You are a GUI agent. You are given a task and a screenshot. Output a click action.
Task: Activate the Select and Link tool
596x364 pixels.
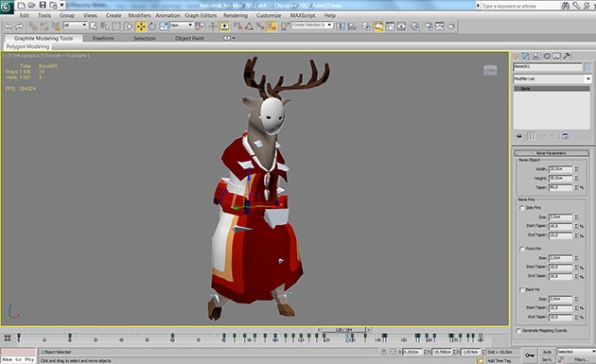click(x=33, y=26)
